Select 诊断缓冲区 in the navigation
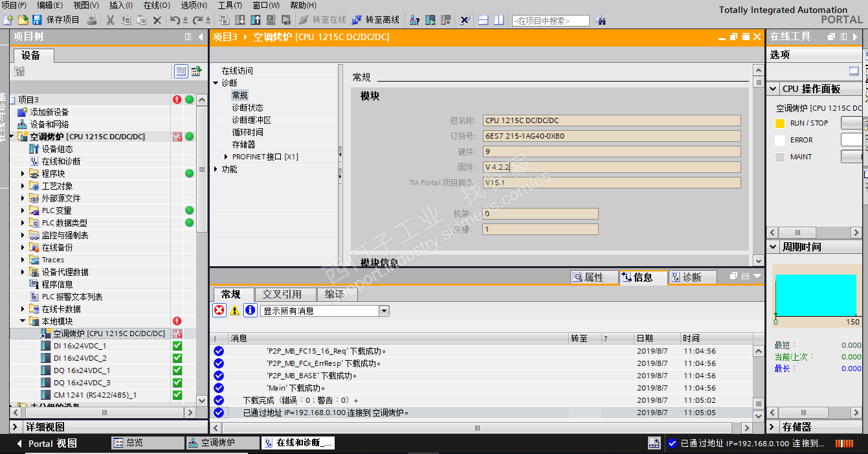The width and height of the screenshot is (868, 454). [251, 120]
